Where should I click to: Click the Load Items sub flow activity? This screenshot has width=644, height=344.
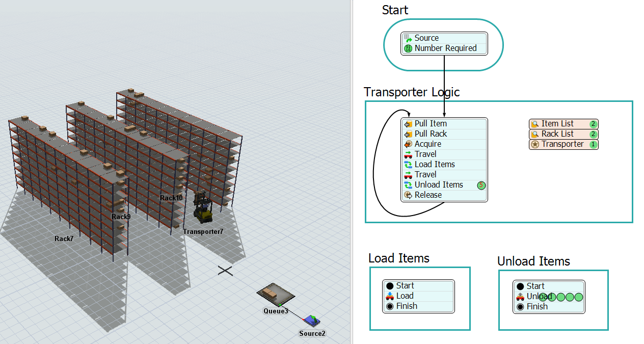point(434,165)
